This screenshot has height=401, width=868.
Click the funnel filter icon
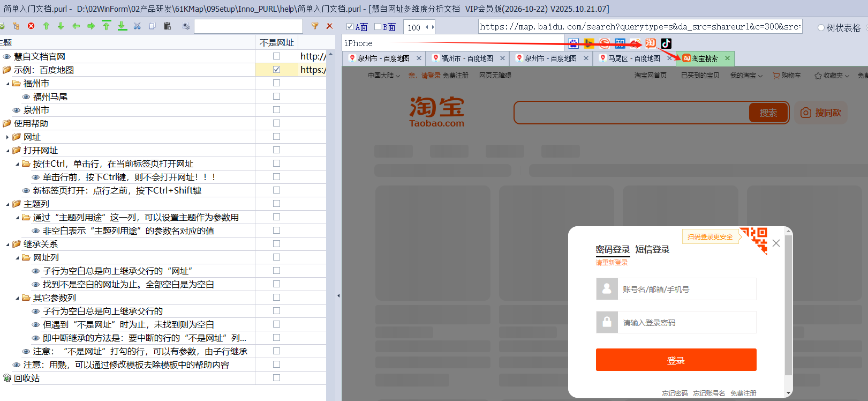pos(315,26)
